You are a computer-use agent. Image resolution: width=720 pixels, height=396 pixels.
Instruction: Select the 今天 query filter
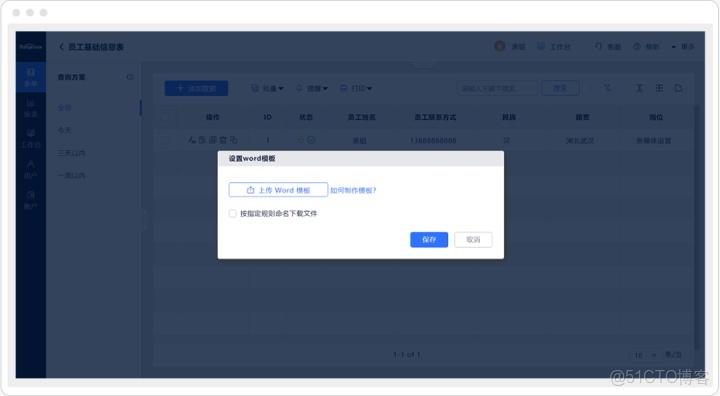[64, 130]
